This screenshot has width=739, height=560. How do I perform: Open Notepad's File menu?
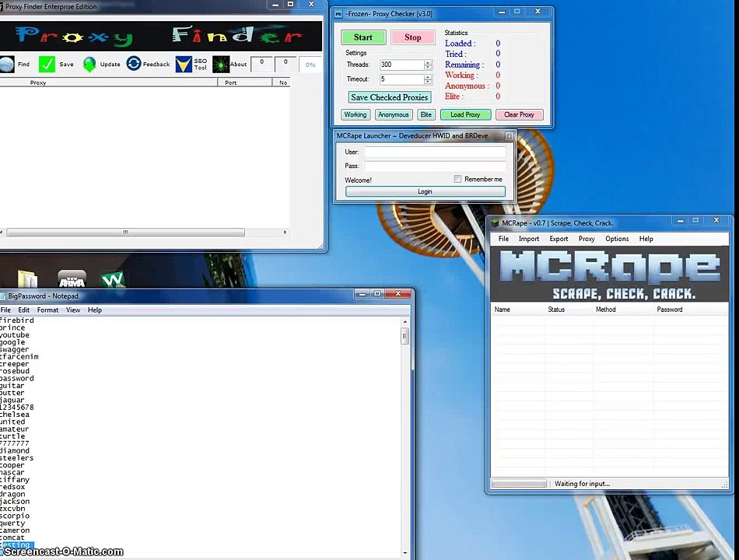(x=5, y=310)
